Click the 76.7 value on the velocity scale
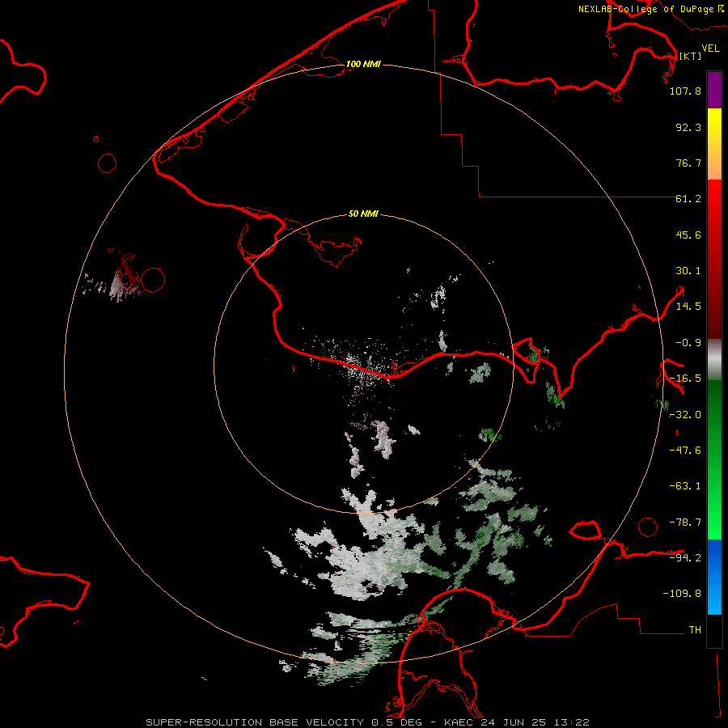 pos(688,163)
